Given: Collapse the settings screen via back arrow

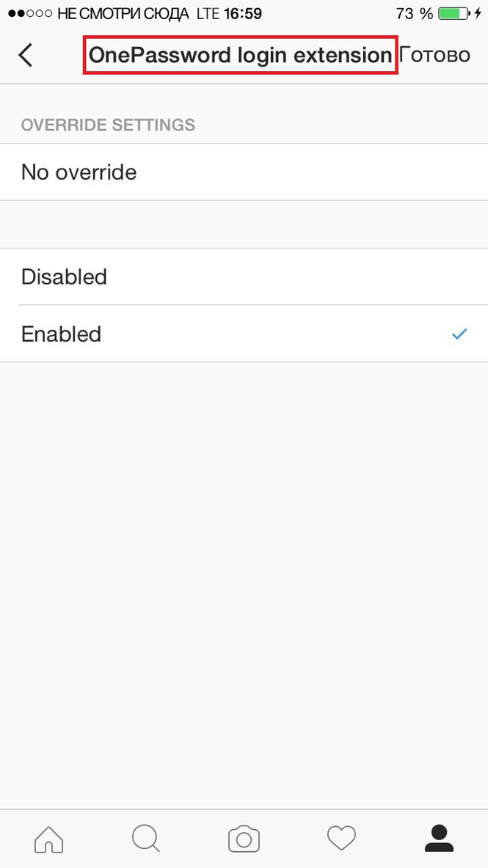Looking at the screenshot, I should coord(25,54).
